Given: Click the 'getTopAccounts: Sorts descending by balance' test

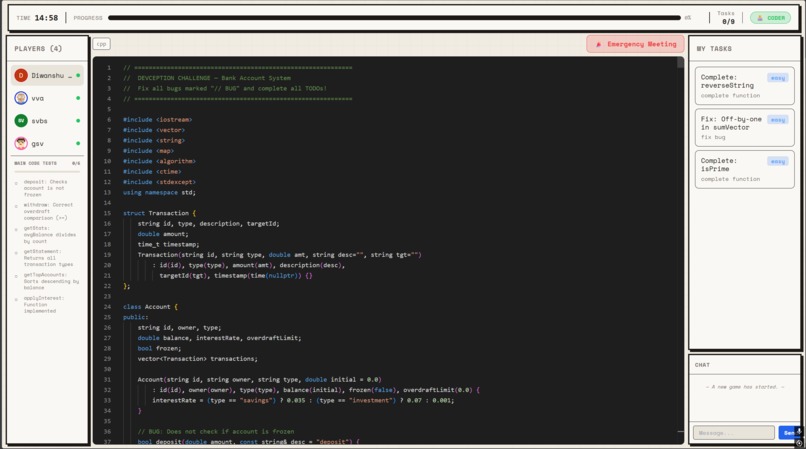Looking at the screenshot, I should coord(46,281).
